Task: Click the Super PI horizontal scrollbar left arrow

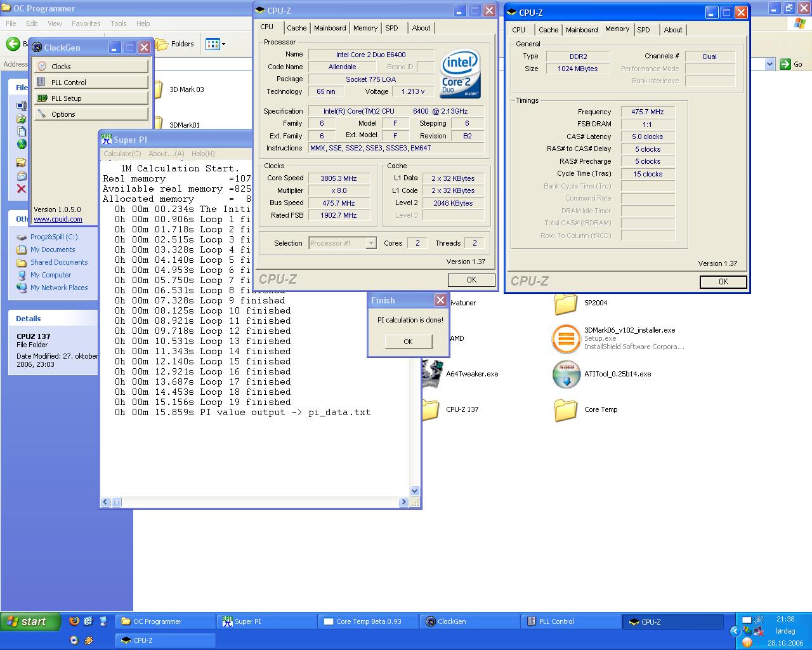Action: [107, 502]
